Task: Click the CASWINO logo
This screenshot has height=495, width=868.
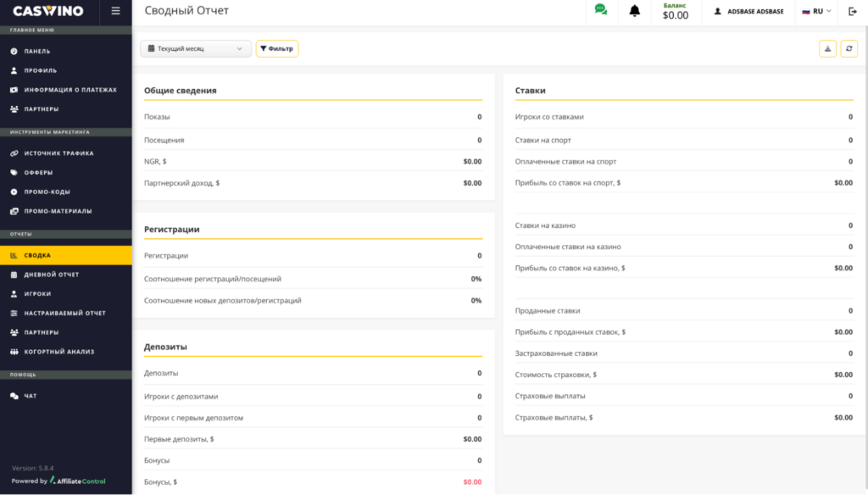Action: tap(48, 10)
